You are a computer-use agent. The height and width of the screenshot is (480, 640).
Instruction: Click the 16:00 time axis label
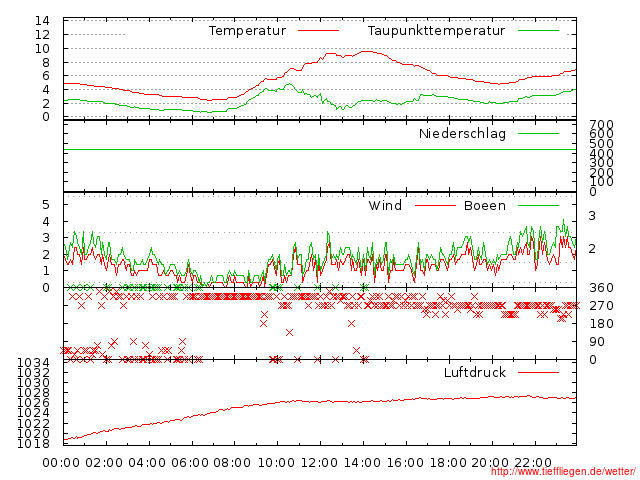(404, 463)
